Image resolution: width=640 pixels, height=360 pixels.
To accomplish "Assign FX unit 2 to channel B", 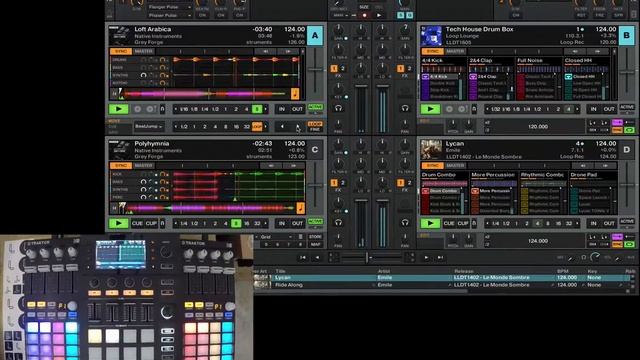I will click(x=409, y=69).
